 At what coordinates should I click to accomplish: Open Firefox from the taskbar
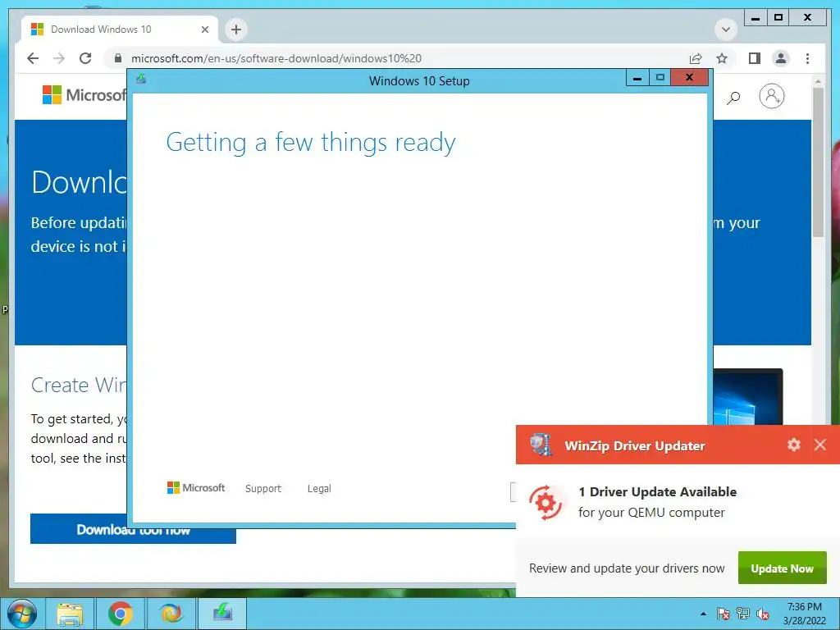tap(171, 614)
